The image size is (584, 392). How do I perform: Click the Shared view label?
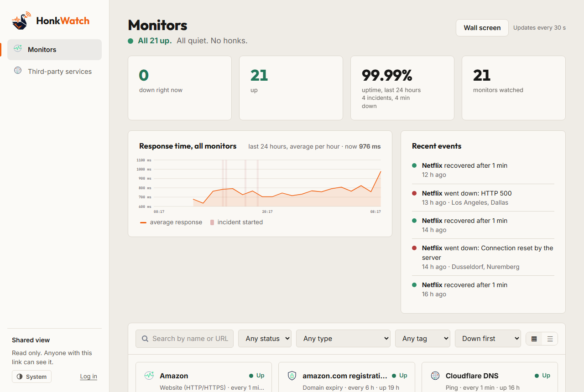31,340
